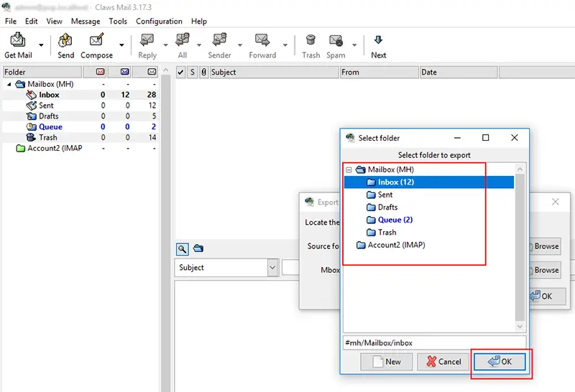Image resolution: width=575 pixels, height=392 pixels.
Task: Select Queue (2) in Select folder dialog
Action: click(395, 220)
